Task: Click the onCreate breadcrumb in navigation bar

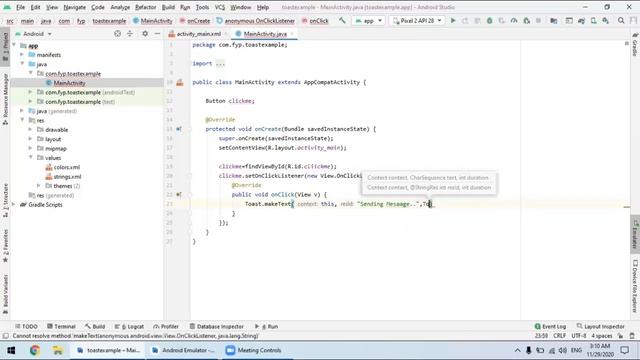Action: pyautogui.click(x=195, y=21)
